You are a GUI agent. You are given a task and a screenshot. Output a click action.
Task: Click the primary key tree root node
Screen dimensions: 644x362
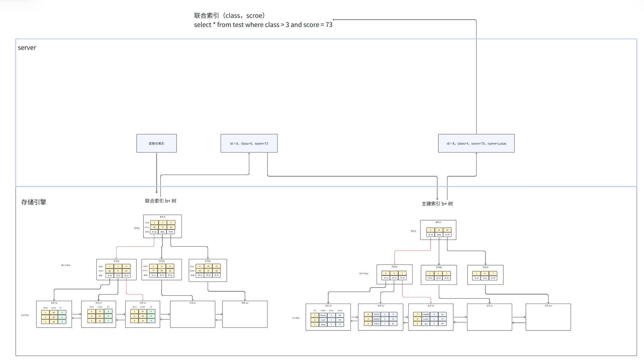[x=438, y=230]
